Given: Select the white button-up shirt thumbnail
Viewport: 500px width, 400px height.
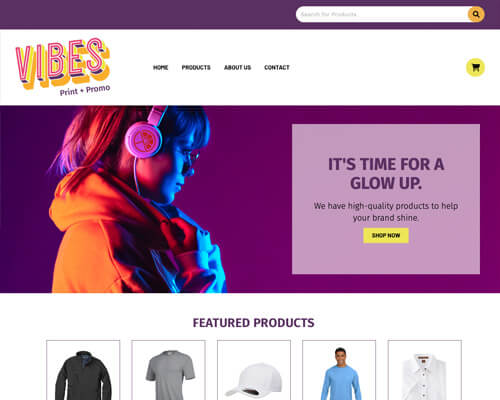Looking at the screenshot, I should coord(425,370).
